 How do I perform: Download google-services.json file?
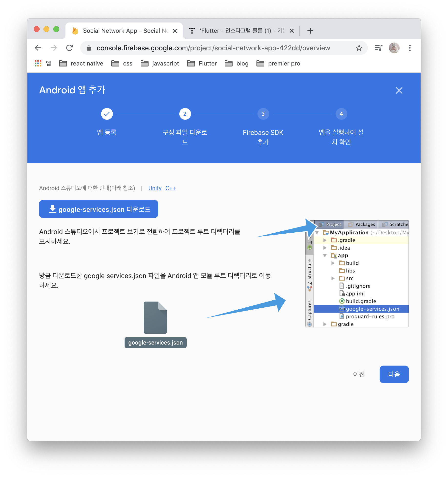click(99, 209)
